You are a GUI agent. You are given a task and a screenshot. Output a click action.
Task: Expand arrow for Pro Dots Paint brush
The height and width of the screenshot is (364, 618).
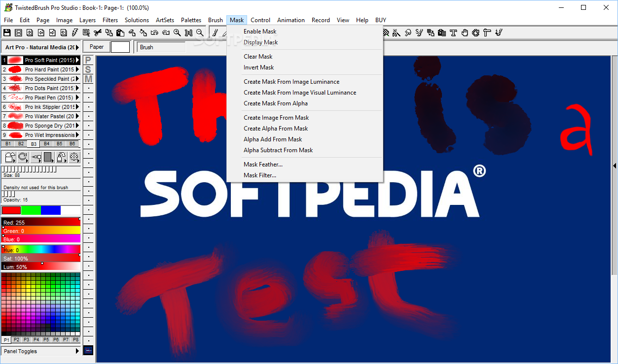click(77, 88)
